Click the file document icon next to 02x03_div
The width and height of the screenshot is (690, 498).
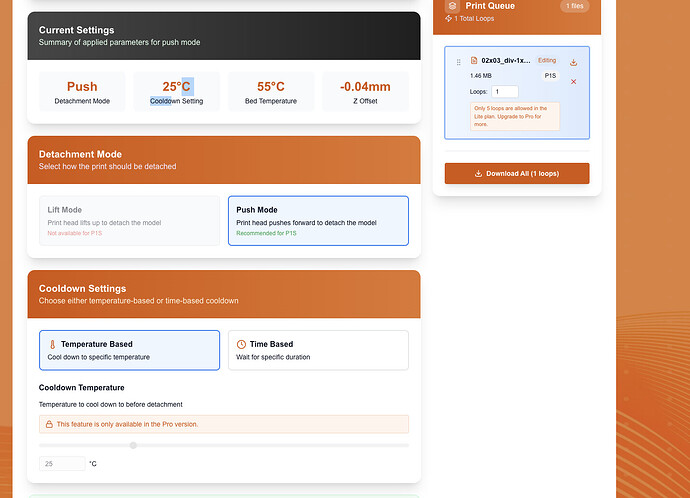coord(474,60)
